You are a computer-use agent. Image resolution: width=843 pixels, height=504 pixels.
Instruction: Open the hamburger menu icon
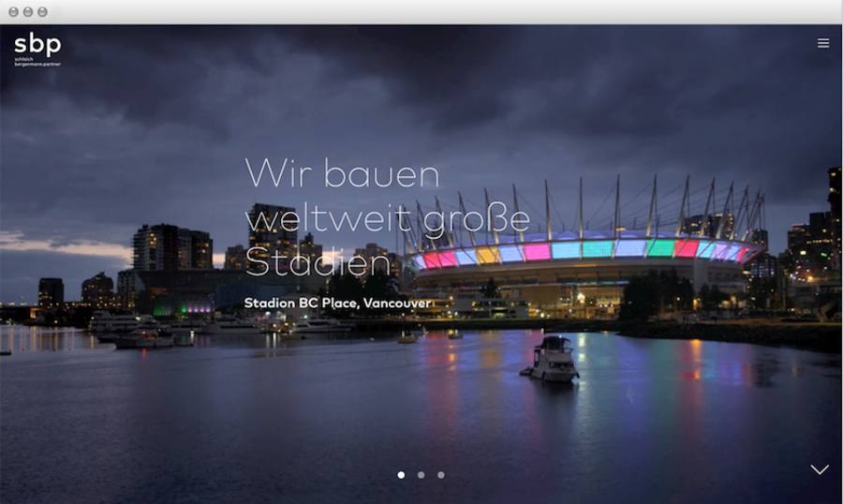coord(823,43)
